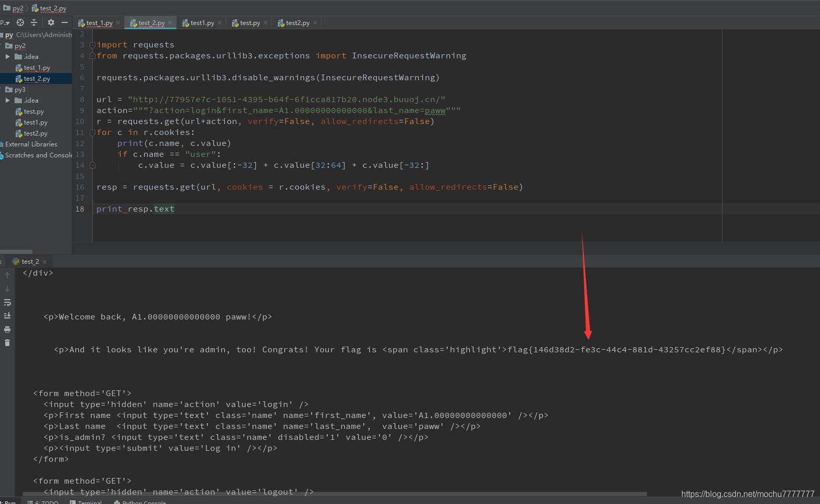The height and width of the screenshot is (504, 820).
Task: Click the Collapse All icon in Project panel
Action: tap(34, 22)
